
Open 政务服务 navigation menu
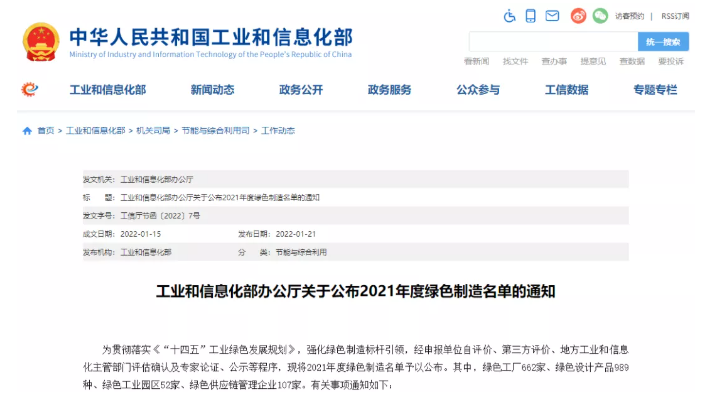click(x=390, y=90)
